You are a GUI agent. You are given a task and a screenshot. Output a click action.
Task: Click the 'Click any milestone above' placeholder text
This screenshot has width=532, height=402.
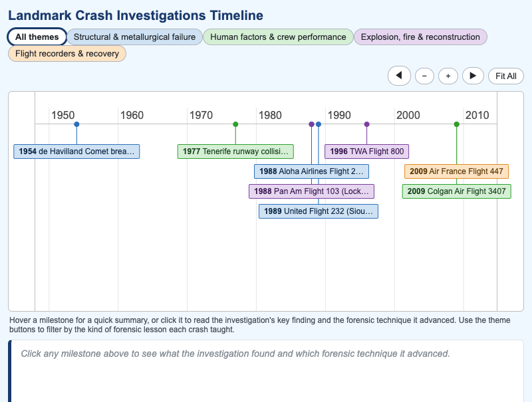235,353
